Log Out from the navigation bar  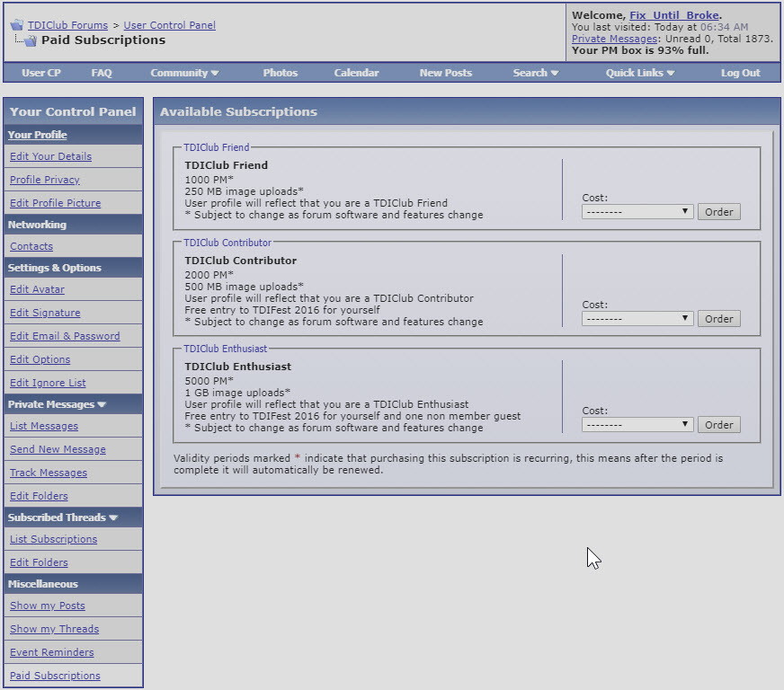pos(741,73)
